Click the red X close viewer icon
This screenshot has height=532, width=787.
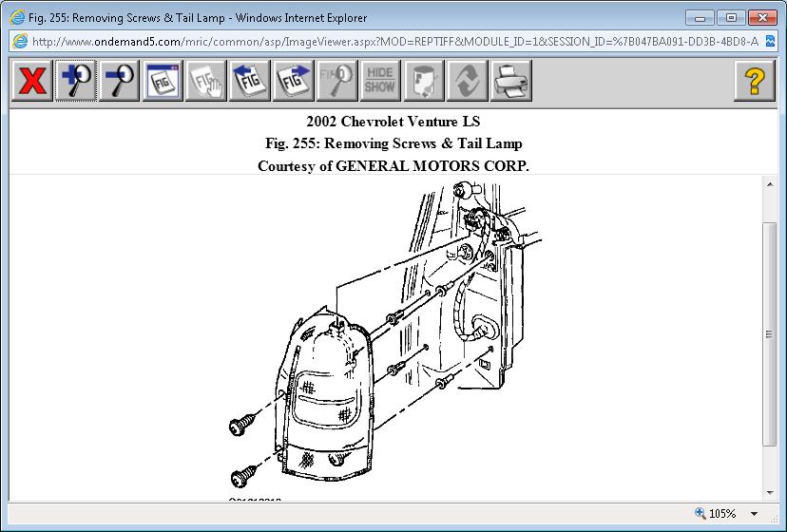[32, 81]
